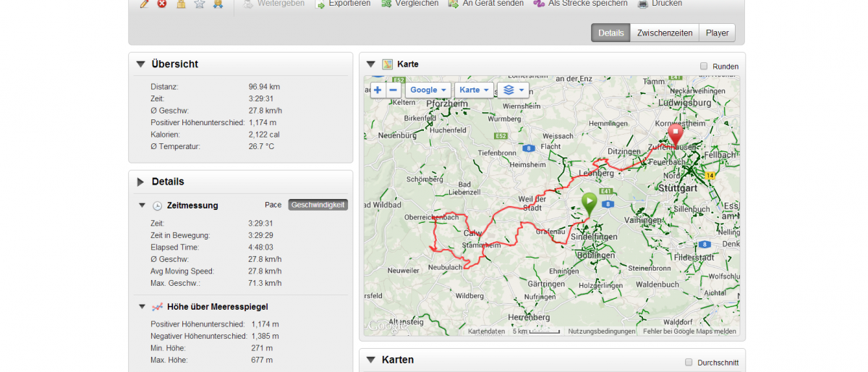The height and width of the screenshot is (372, 868).
Task: Open the map layers dropdown
Action: pos(513,90)
